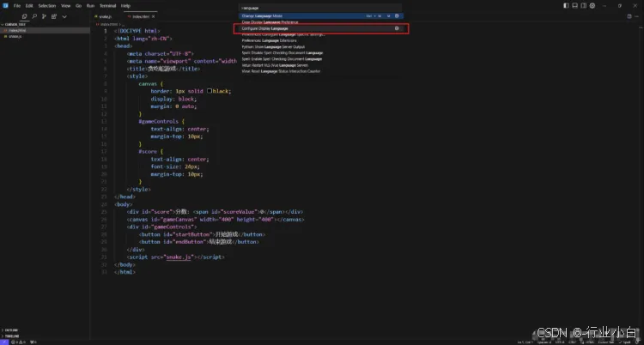Screen dimensions: 644x345
Task: Click the black color swatch in border rule
Action: (x=210, y=91)
